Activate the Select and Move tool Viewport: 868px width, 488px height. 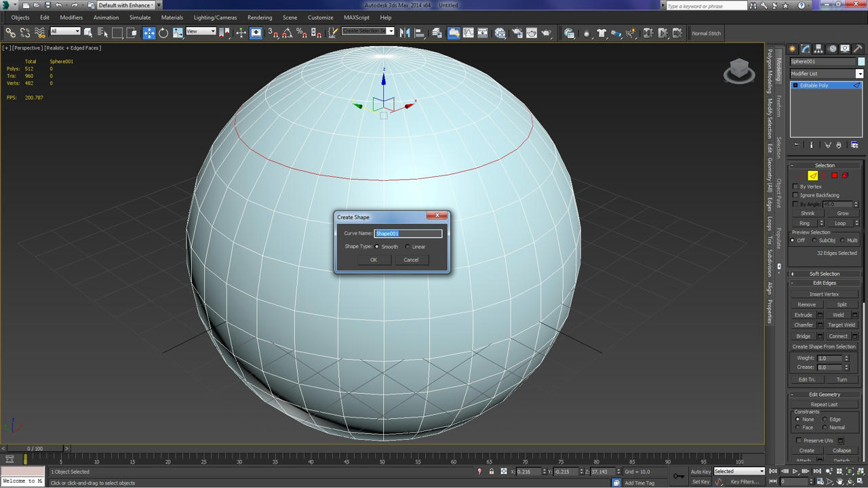(149, 33)
